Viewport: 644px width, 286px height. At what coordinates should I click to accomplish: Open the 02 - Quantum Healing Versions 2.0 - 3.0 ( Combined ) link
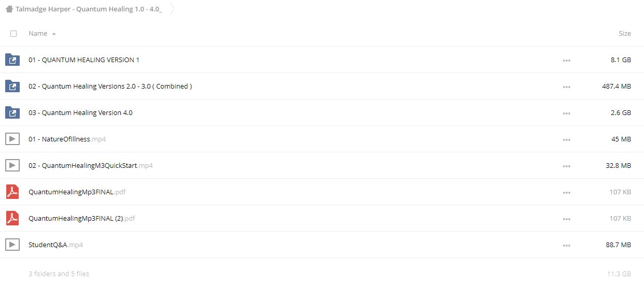click(x=110, y=87)
